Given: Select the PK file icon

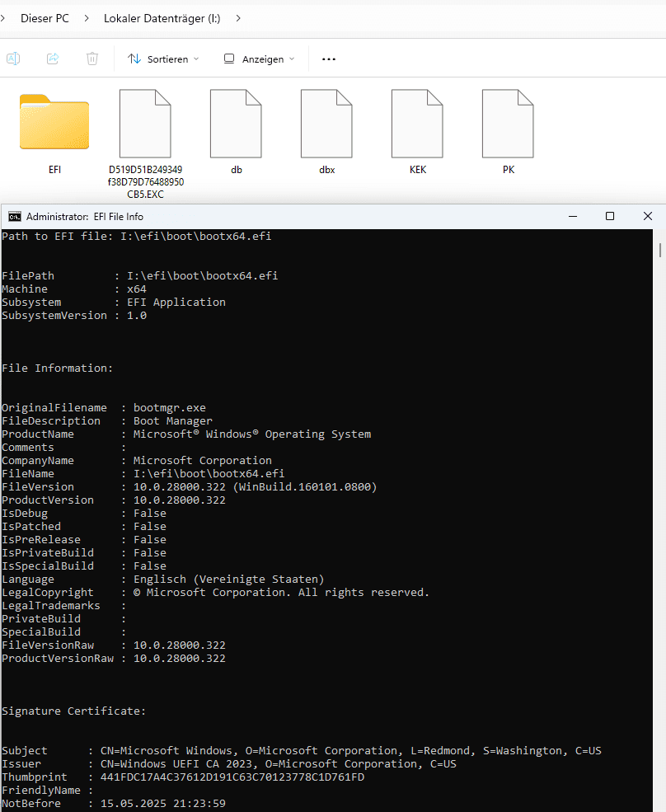Looking at the screenshot, I should (x=508, y=124).
